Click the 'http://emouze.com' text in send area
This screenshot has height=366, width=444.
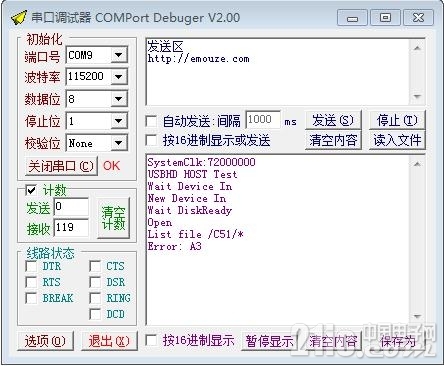198,59
